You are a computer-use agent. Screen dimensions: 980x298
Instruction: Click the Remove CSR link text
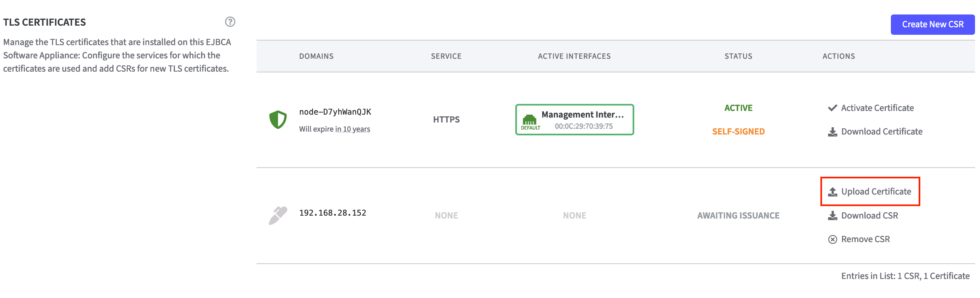(865, 239)
